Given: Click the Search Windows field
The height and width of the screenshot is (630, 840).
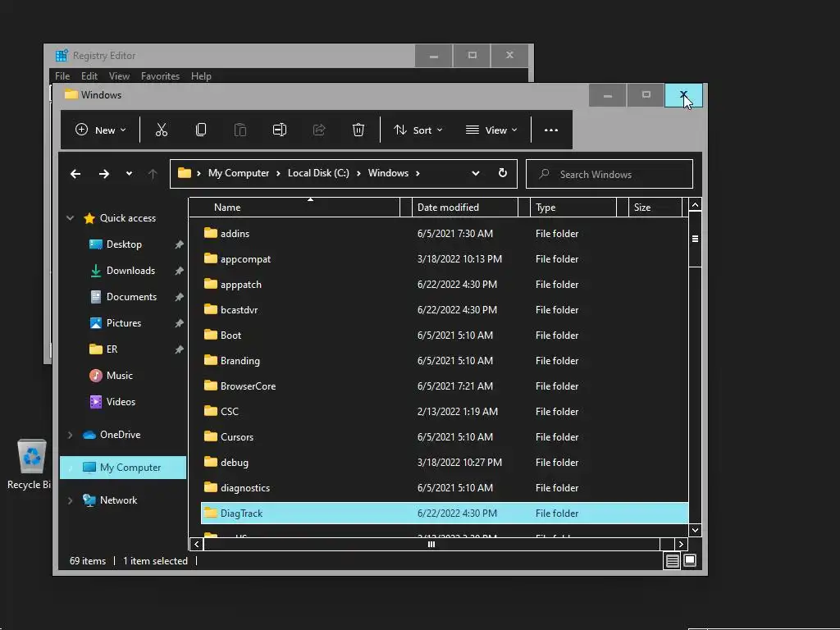Looking at the screenshot, I should click(x=609, y=174).
